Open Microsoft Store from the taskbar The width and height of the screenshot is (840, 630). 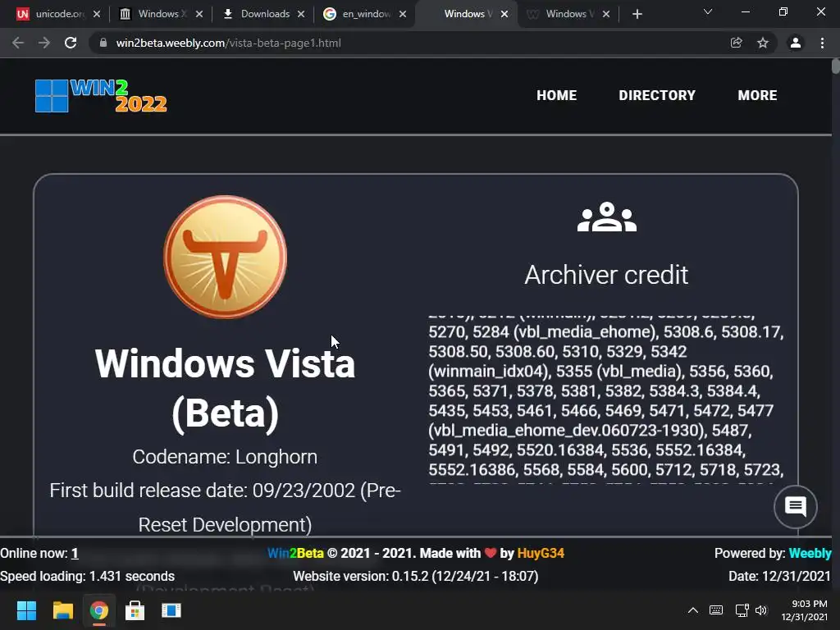point(135,610)
